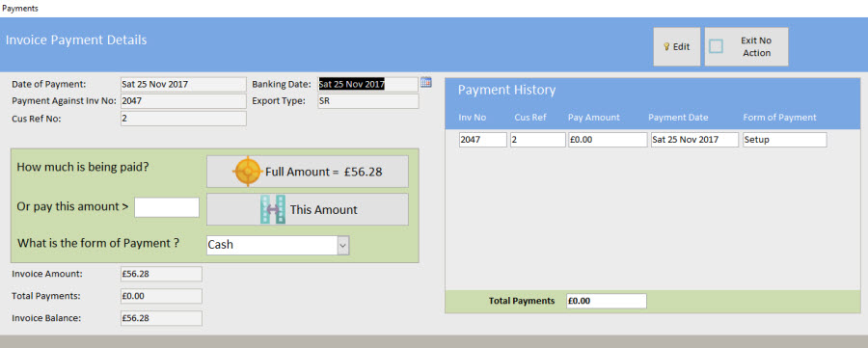Click 'Payment Date' column header
The image size is (868, 348).
(678, 118)
